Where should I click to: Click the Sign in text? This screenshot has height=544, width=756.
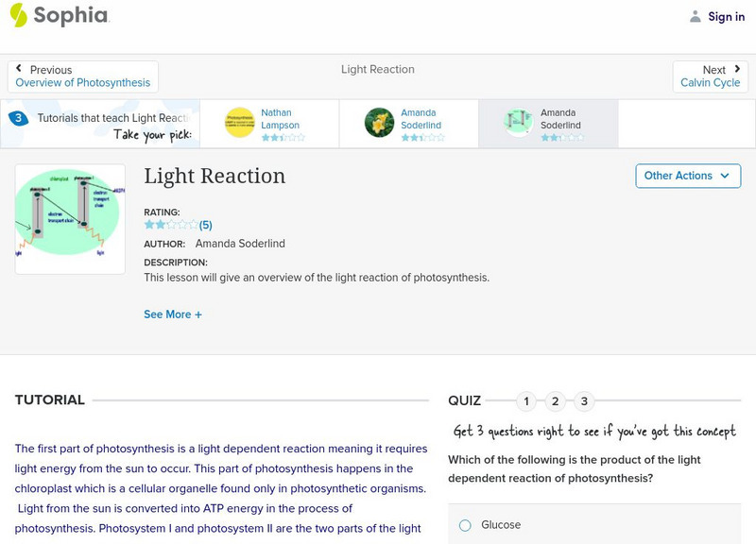[x=725, y=16]
